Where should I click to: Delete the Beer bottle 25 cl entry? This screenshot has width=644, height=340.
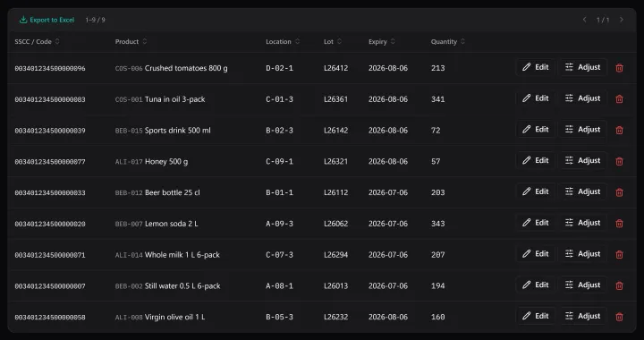619,192
